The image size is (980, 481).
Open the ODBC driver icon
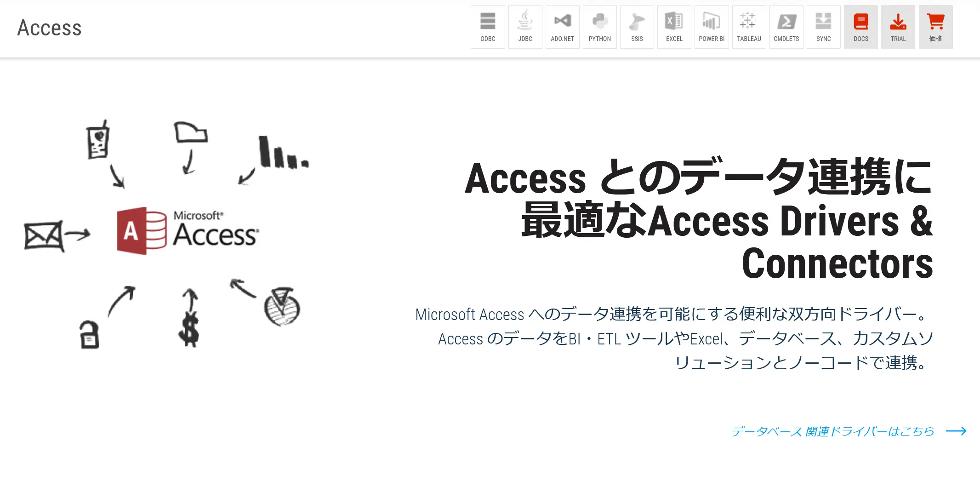click(x=488, y=27)
